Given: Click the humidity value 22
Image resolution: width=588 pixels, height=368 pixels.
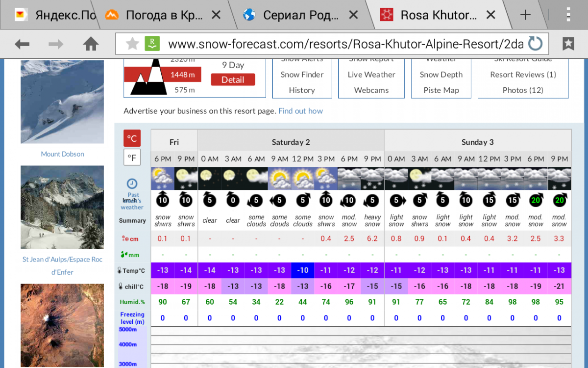Looking at the screenshot, I should click(x=279, y=302).
